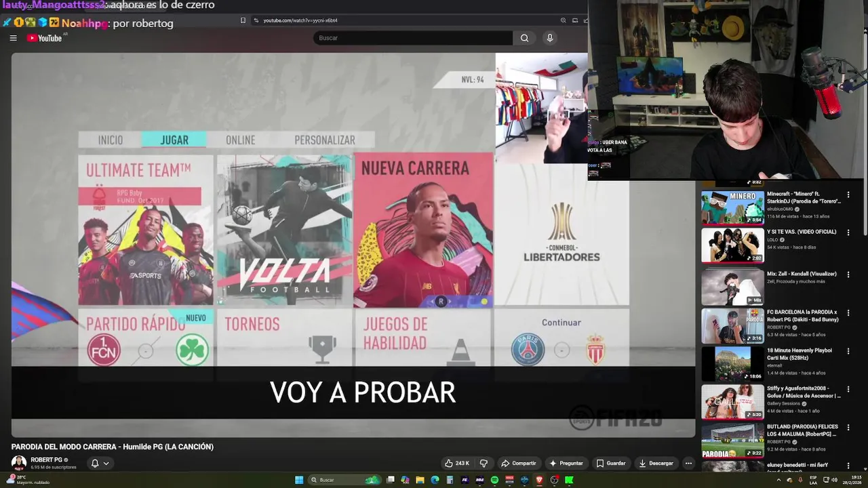Viewport: 868px width, 488px height.
Task: Start voice search with the microphone icon
Action: point(550,38)
